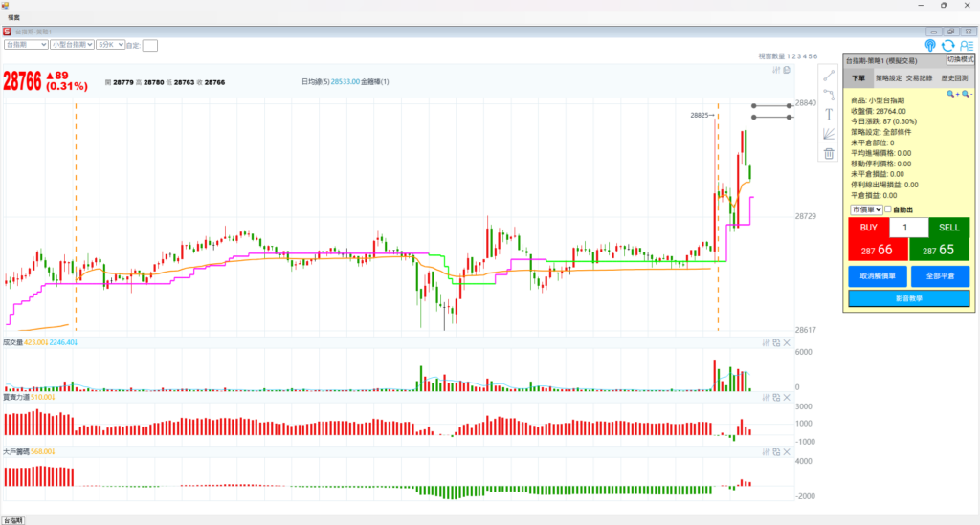Select the line drawing tool
980x525 pixels.
829,76
